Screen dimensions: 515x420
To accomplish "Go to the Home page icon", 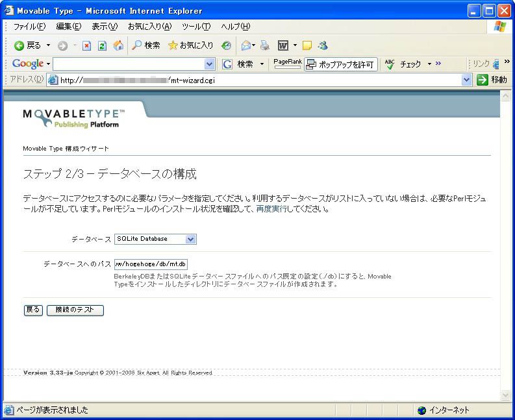I will (x=118, y=45).
